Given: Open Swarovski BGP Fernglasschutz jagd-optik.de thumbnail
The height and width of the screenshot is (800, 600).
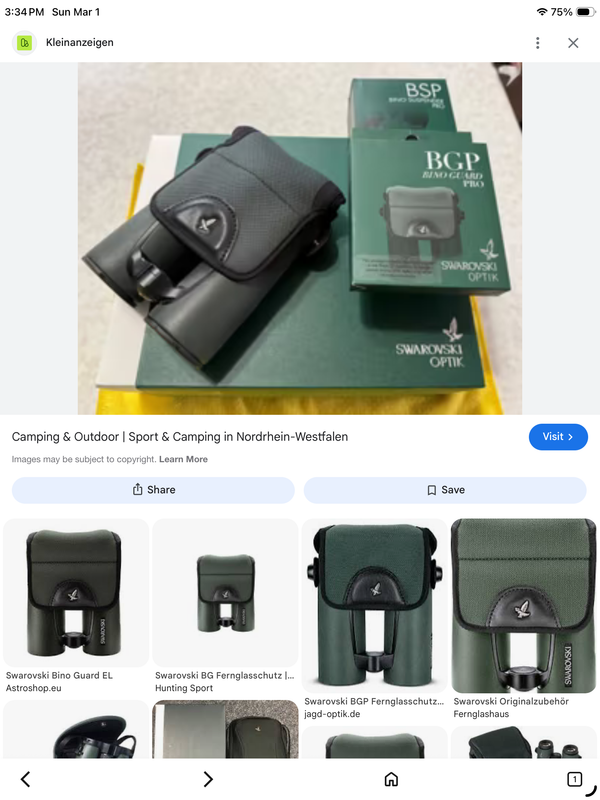Looking at the screenshot, I should (374, 606).
